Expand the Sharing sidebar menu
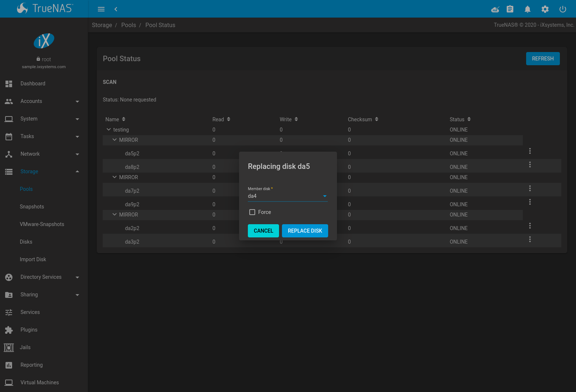Screen dimensions: 576x392 [44, 295]
